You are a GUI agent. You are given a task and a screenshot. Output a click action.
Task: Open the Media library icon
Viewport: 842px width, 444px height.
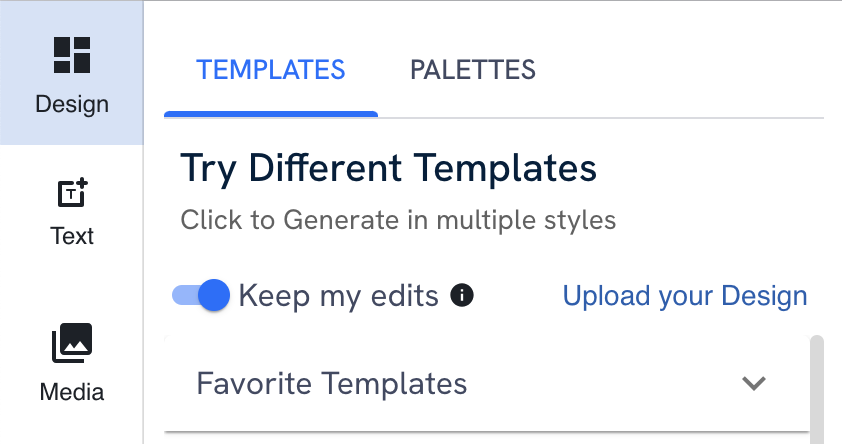tap(72, 343)
